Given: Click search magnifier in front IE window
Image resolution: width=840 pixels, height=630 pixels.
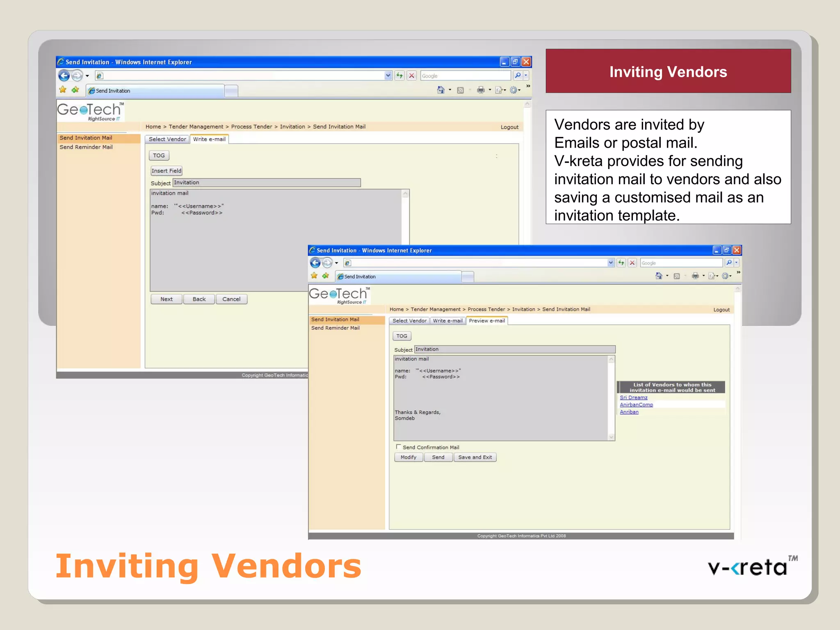Looking at the screenshot, I should pyautogui.click(x=729, y=263).
